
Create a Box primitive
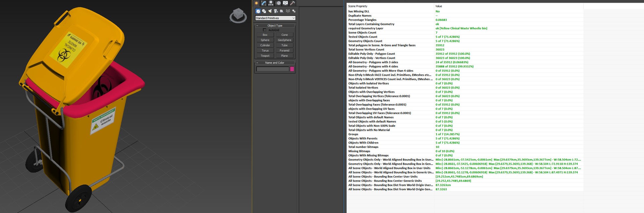[x=265, y=35]
